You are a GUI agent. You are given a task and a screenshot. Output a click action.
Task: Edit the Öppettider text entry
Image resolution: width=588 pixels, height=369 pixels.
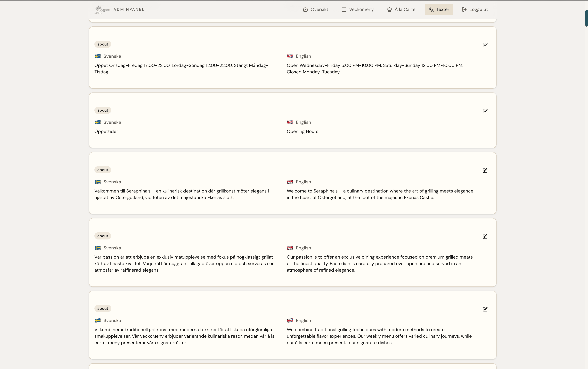point(485,111)
